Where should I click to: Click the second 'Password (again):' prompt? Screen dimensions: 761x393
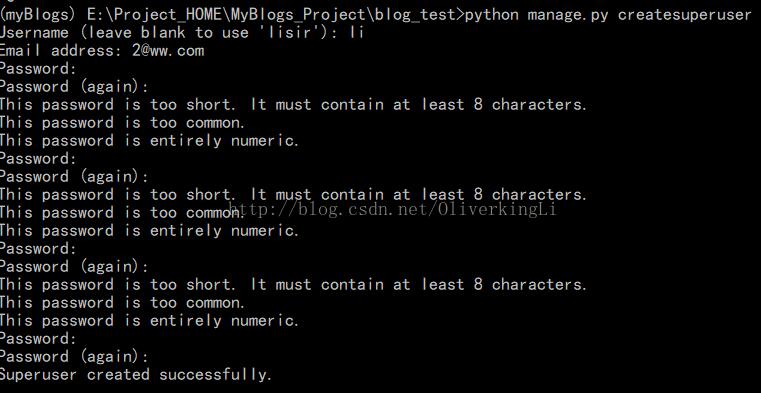click(x=74, y=177)
